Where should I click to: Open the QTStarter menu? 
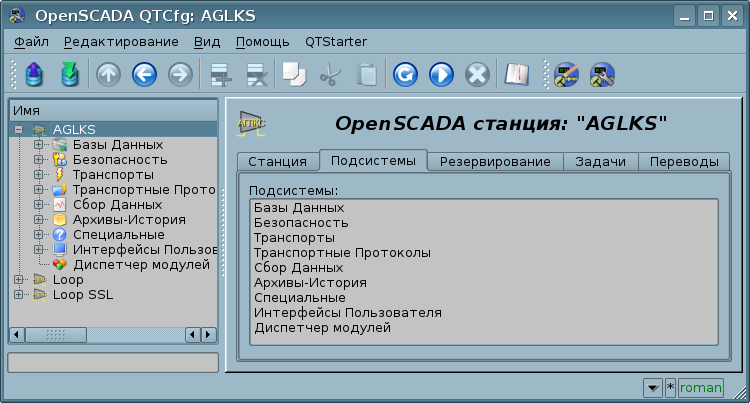(338, 42)
